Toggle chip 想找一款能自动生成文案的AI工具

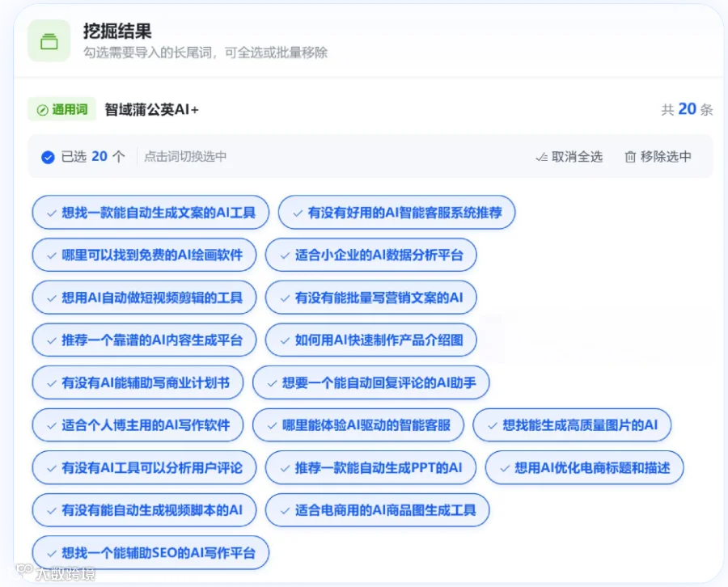(150, 213)
